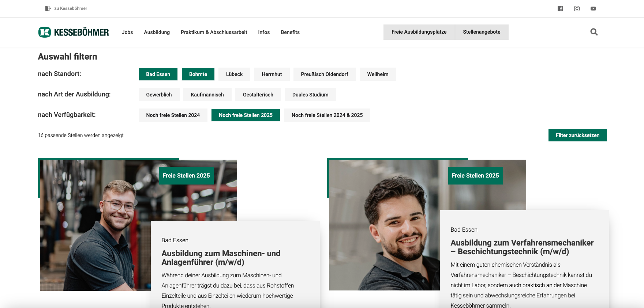Select Noch freie Stellen 2024 & 2025
Screen dimensions: 644x308
coord(327,115)
